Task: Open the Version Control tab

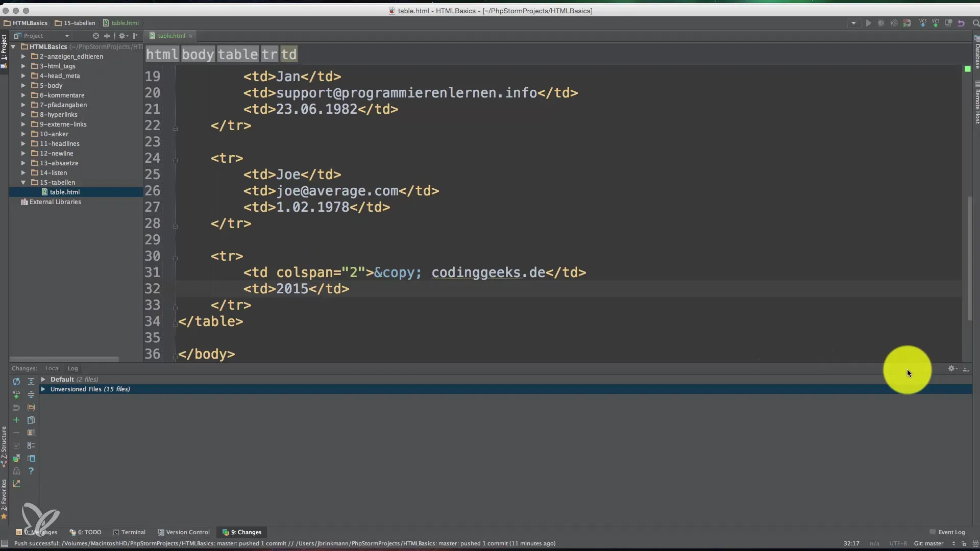Action: (x=184, y=532)
